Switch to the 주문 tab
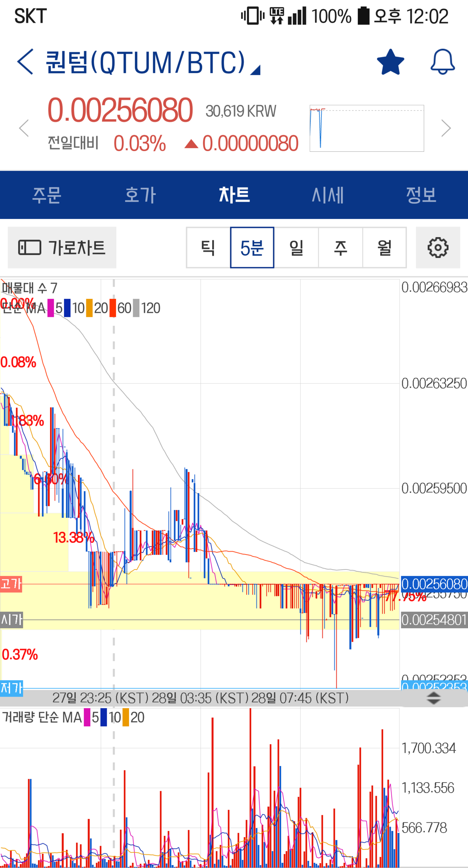Viewport: 468px width, 868px height. coord(47,195)
